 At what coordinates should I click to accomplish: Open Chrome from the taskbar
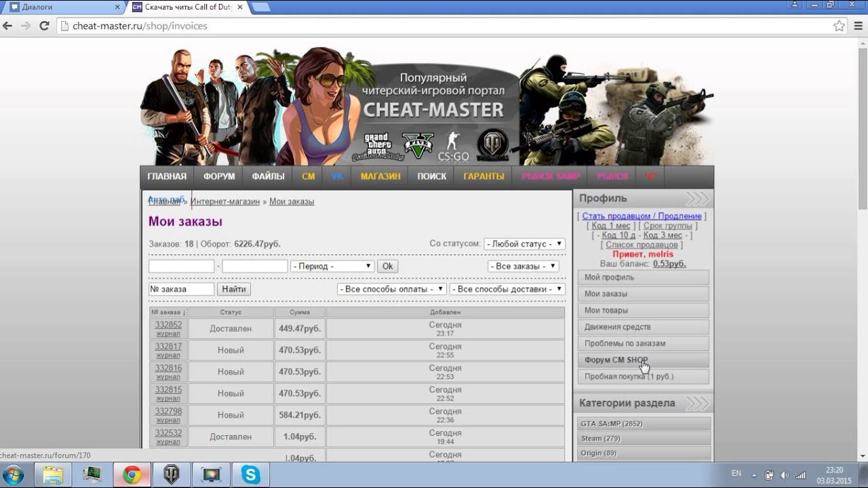point(132,474)
